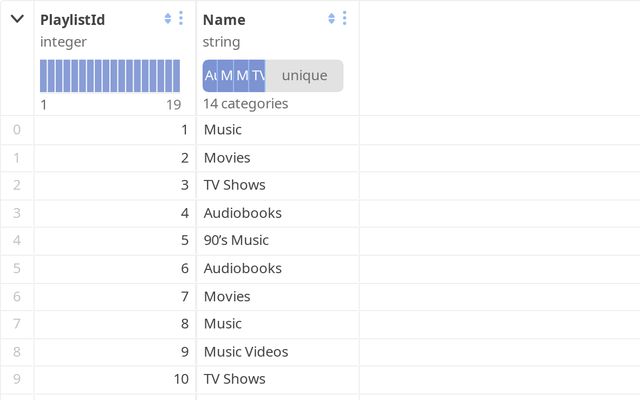This screenshot has height=400, width=640.
Task: Click the first bar of PlaylistId histogram
Action: pos(44,76)
